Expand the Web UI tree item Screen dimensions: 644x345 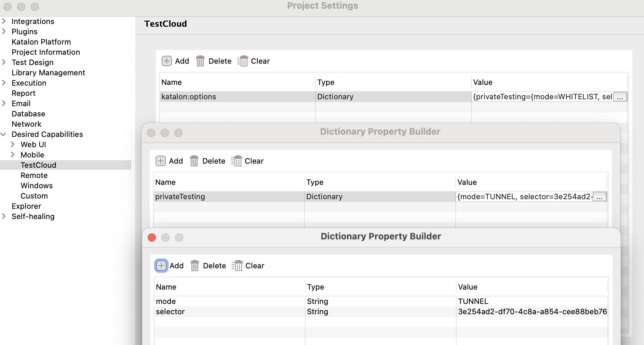tap(13, 144)
